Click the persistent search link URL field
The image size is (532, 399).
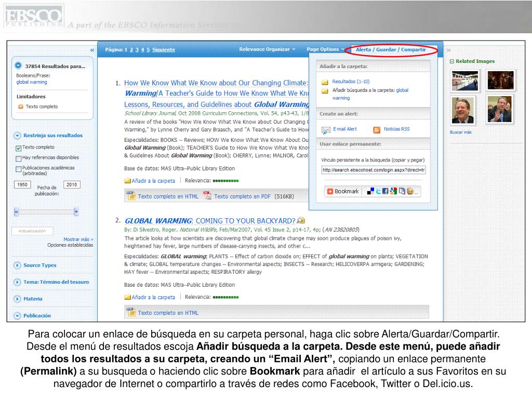[373, 170]
